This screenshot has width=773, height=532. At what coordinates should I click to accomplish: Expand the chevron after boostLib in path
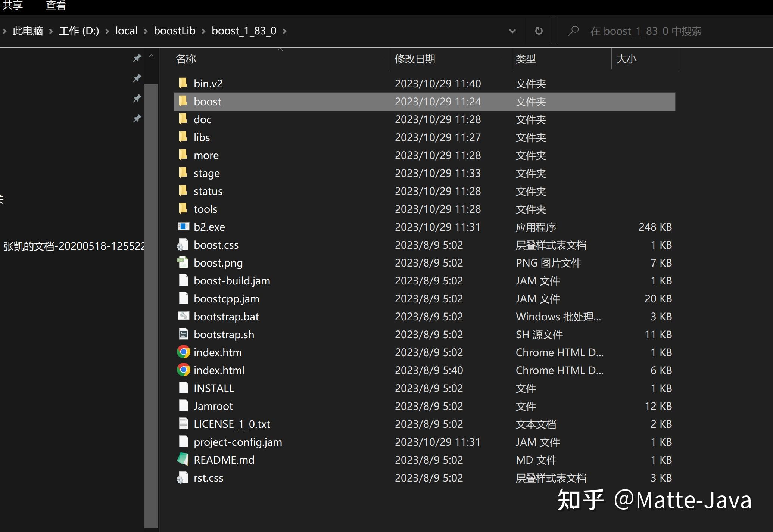click(x=204, y=31)
